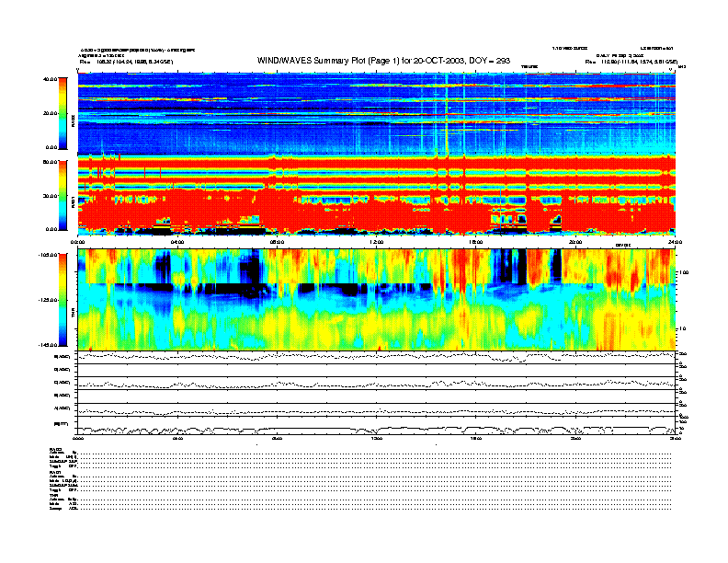728x563 pixels.
Task: Click the -125.00 value on TNR scale
Action: click(48, 300)
